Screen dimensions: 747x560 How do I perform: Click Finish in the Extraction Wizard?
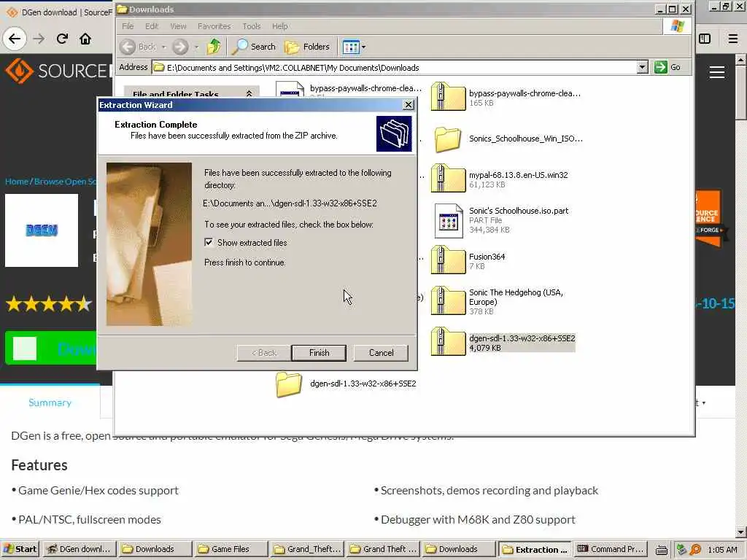click(319, 353)
